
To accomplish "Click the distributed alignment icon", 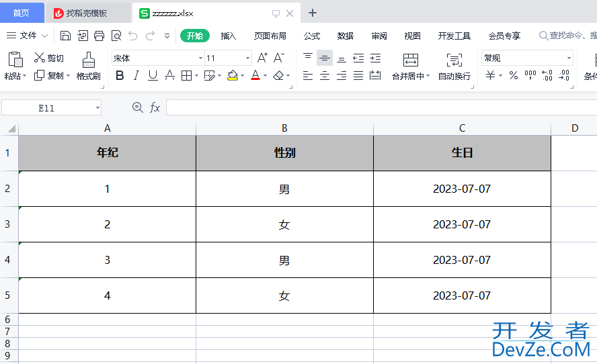I will [375, 75].
